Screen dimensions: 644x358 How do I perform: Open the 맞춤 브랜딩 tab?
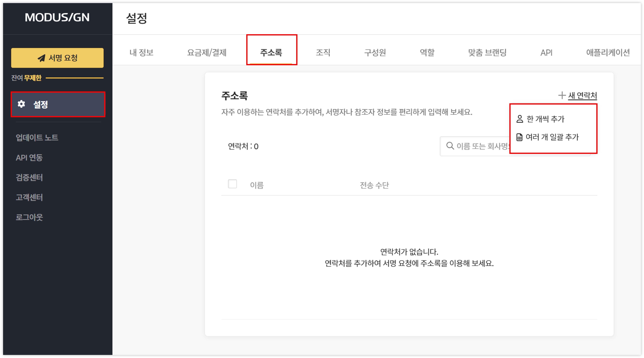[x=487, y=53]
